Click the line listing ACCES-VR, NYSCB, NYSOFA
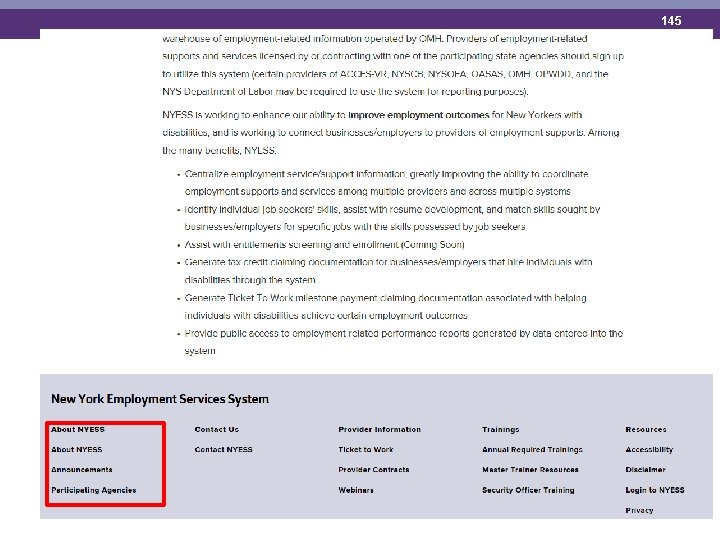720x540 pixels. tap(385, 74)
